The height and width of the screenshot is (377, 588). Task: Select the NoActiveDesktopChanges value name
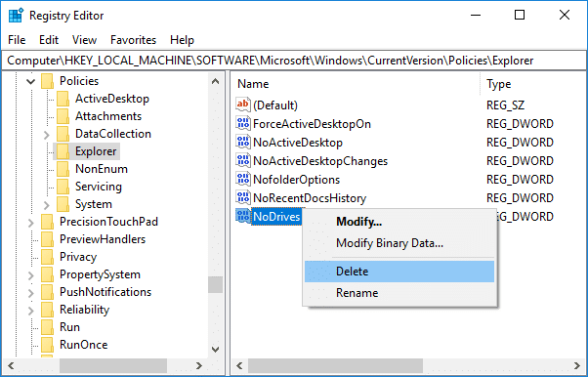pyautogui.click(x=320, y=161)
